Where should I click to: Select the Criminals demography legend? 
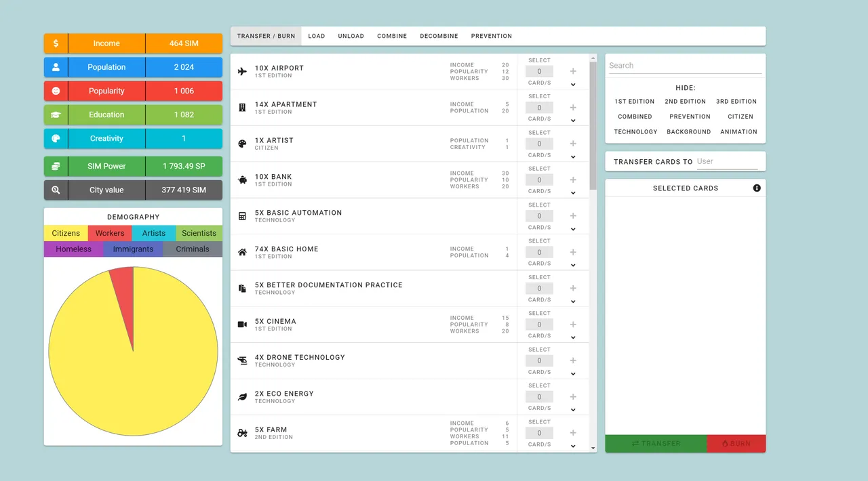click(193, 249)
